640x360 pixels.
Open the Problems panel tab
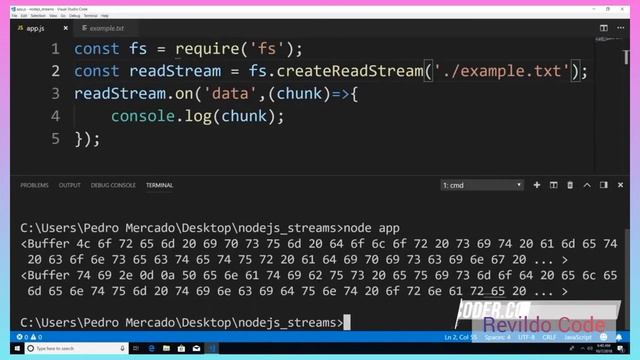[34, 185]
